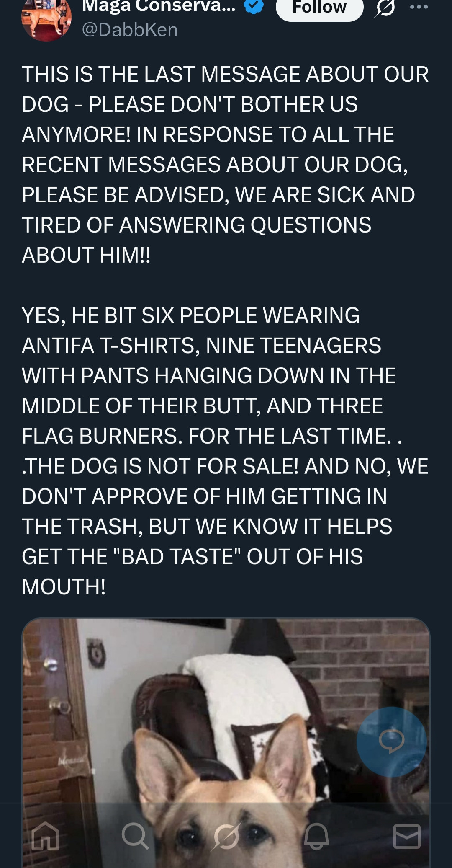Tap the 'YES, HE BIT SIX PEOPLE' paragraph
This screenshot has width=452, height=868.
coord(225,451)
